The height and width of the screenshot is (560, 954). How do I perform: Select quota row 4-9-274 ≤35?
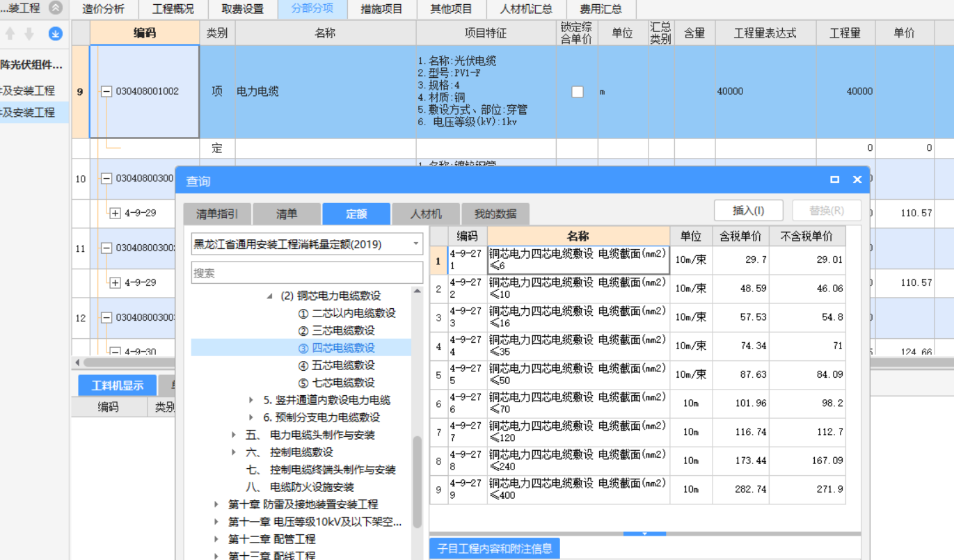point(637,346)
